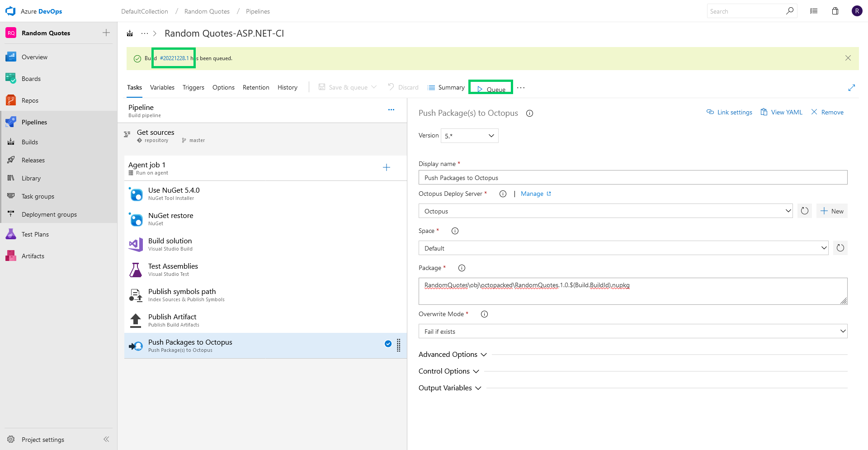Screen dimensions: 868x450
Task: Open the marketplace shopping bag icon
Action: tap(835, 11)
